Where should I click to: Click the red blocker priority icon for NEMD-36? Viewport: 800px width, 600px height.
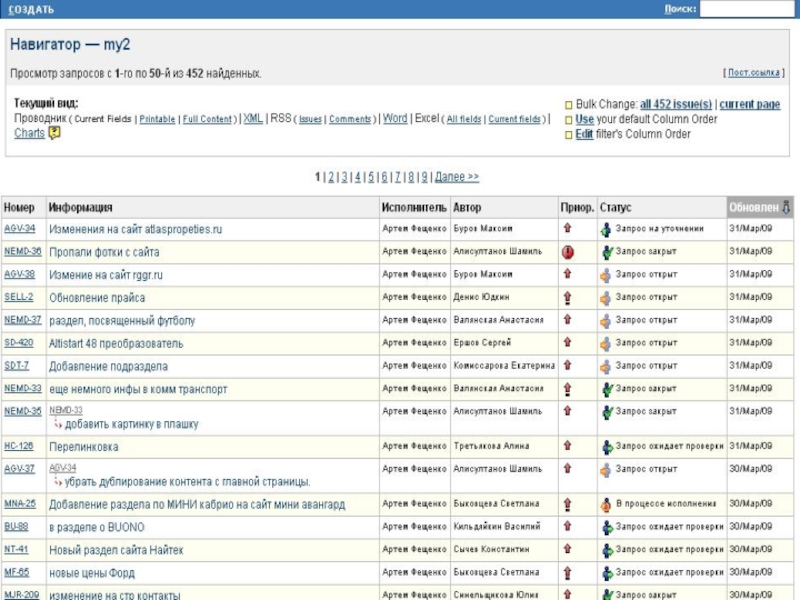(x=567, y=252)
